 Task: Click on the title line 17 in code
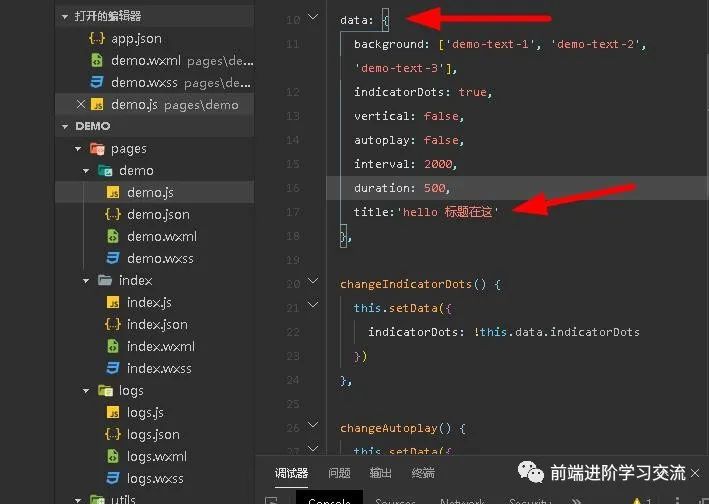[x=425, y=212]
